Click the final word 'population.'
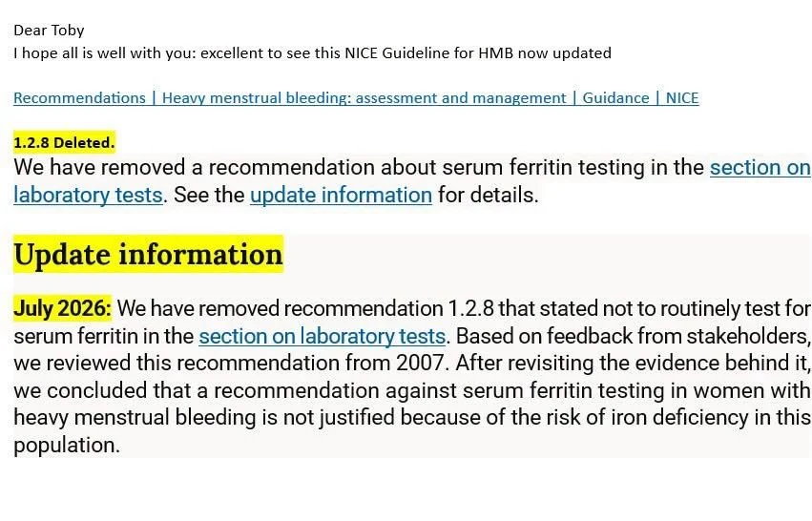 point(67,445)
